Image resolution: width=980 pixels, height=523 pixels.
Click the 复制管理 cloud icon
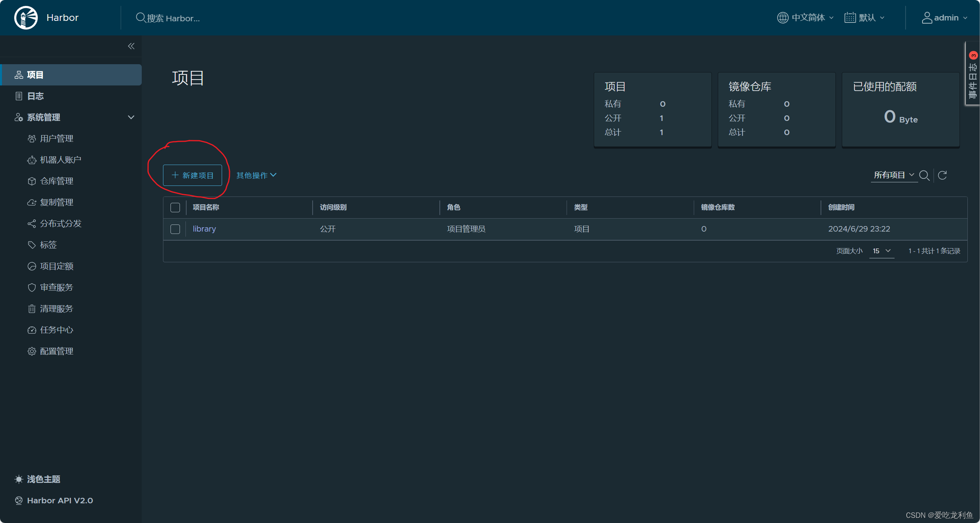(32, 202)
